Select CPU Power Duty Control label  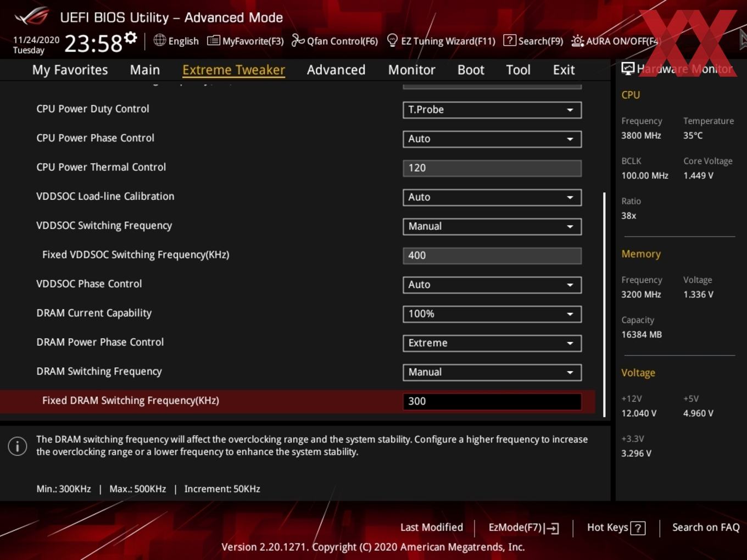[93, 109]
